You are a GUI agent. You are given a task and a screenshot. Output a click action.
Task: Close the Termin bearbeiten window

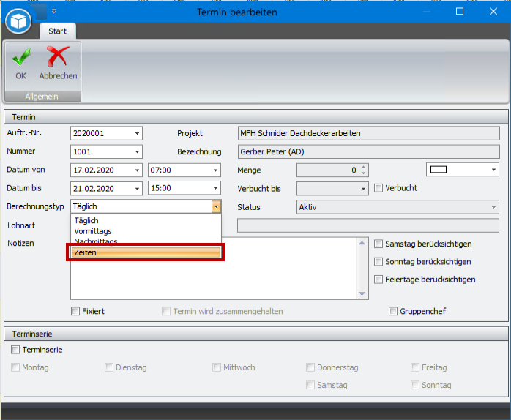[x=493, y=12]
